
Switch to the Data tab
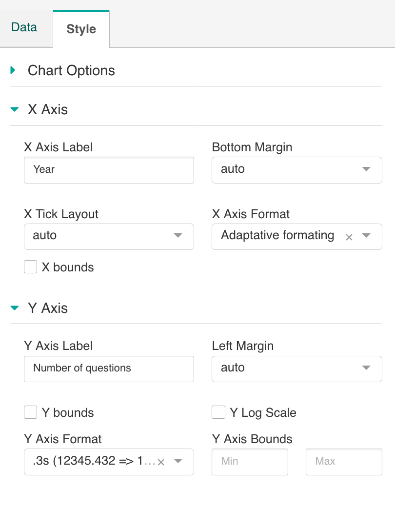24,27
